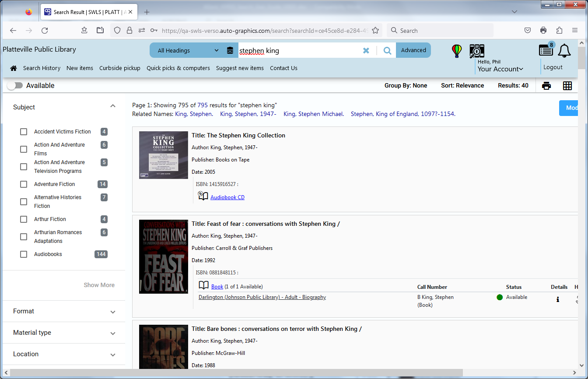
Task: Check Action And Adventure Films subject
Action: pos(24,149)
